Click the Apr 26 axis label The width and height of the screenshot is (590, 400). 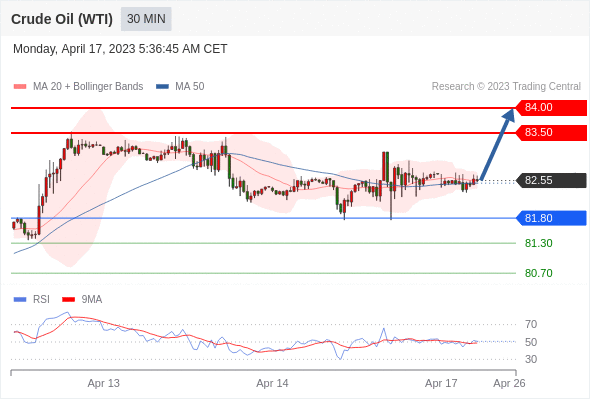click(x=509, y=383)
